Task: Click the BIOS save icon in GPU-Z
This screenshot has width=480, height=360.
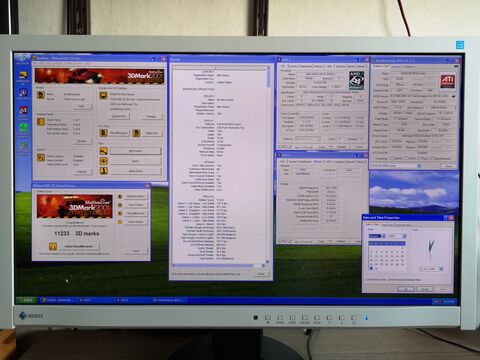Action: (x=453, y=96)
